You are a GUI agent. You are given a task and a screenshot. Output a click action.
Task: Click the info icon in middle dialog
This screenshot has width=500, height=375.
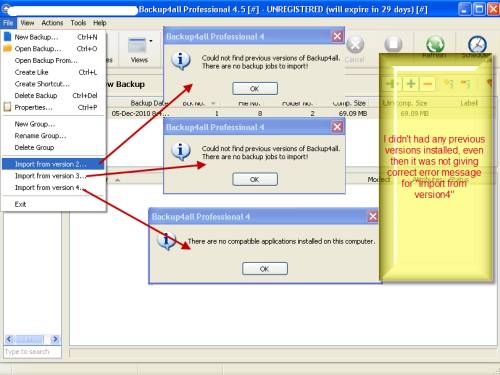click(181, 151)
